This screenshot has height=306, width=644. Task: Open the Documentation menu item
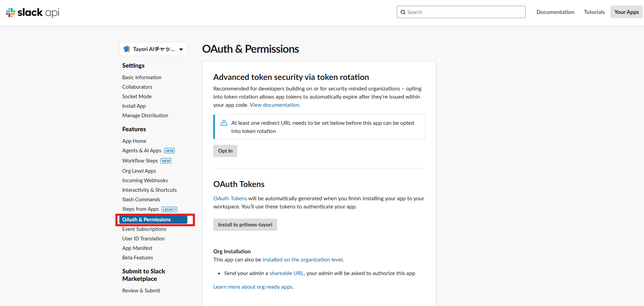tap(555, 12)
